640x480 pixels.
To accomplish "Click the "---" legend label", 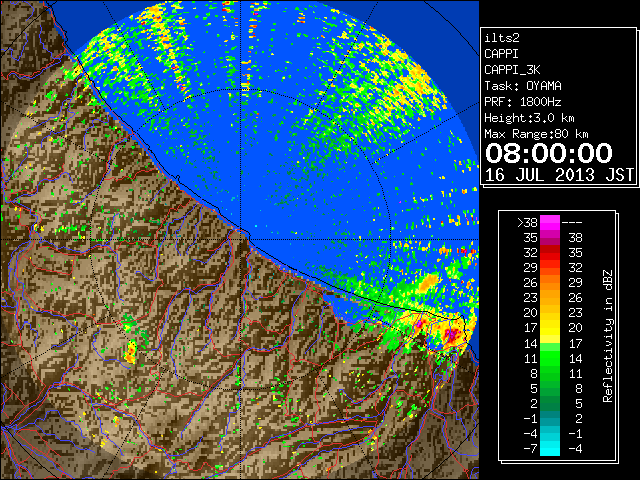I will click(x=572, y=223).
